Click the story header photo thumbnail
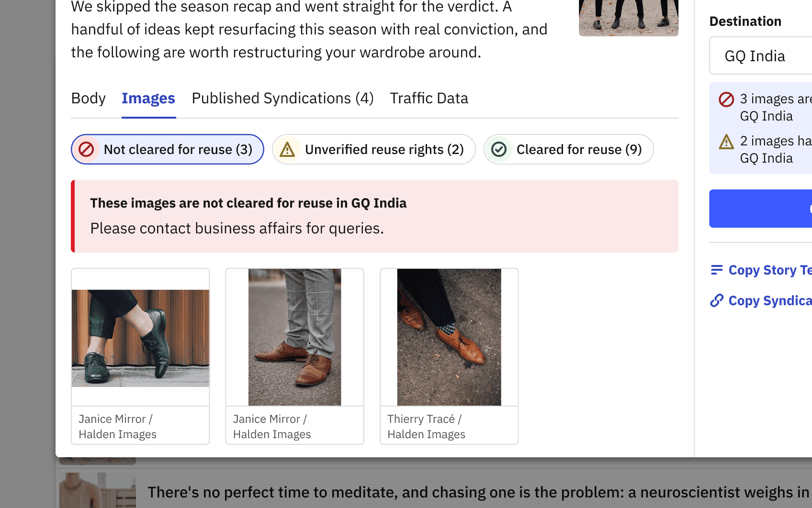This screenshot has height=508, width=812. 629,18
